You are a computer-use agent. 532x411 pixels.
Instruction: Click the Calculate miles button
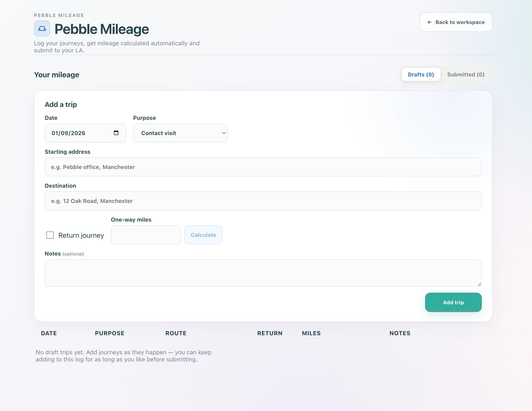pyautogui.click(x=203, y=235)
